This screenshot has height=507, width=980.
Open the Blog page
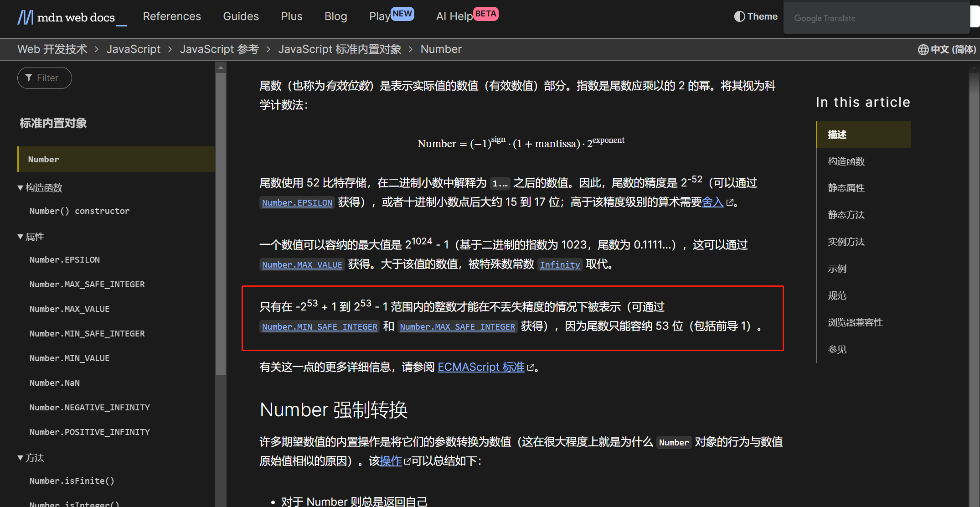pyautogui.click(x=335, y=16)
